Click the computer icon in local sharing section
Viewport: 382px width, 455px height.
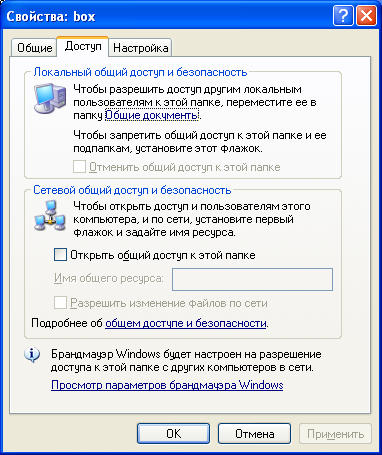click(x=50, y=98)
